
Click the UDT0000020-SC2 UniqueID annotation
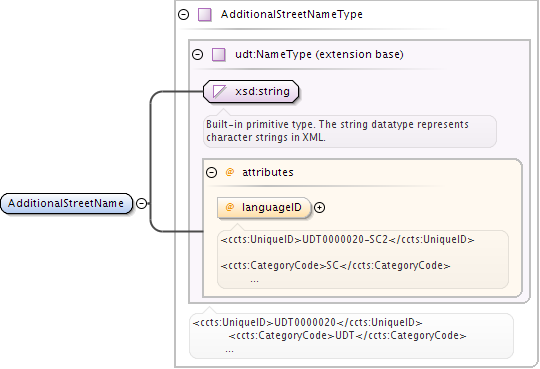click(347, 239)
